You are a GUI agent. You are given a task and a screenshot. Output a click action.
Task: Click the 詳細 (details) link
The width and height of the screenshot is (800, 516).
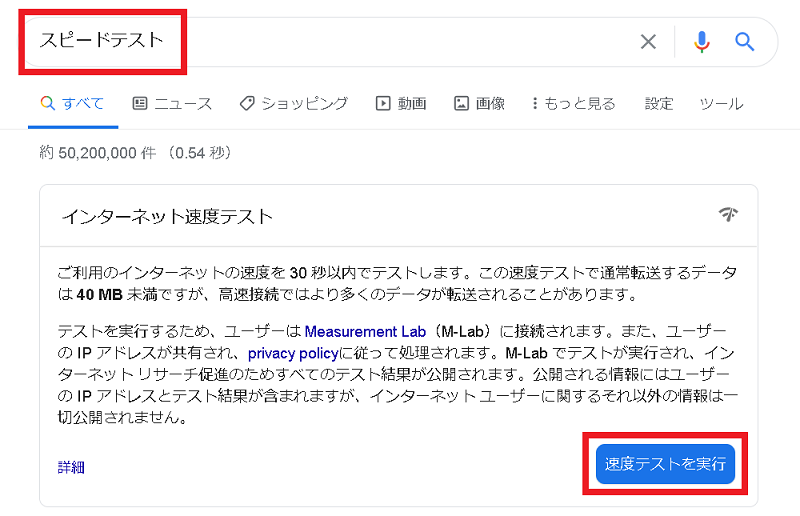coord(71,467)
